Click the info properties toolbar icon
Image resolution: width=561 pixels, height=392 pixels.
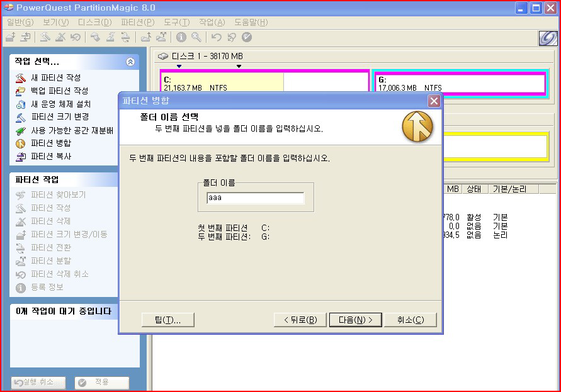181,37
